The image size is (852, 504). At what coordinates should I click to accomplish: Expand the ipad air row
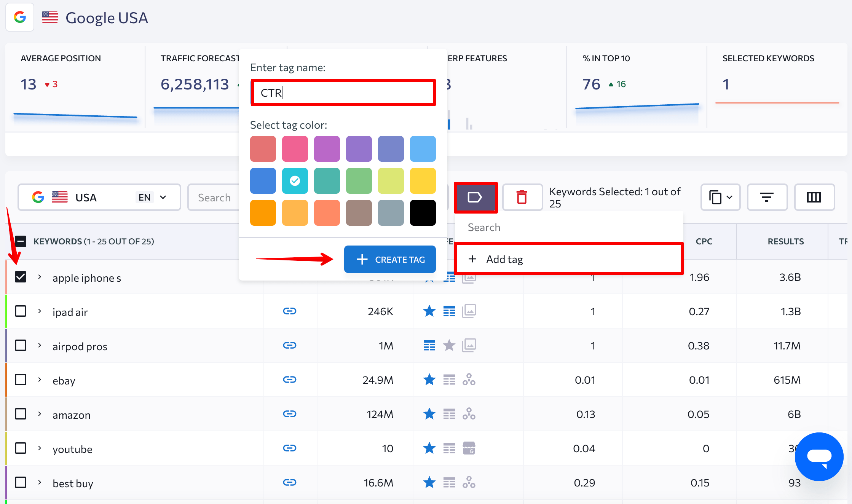click(40, 311)
